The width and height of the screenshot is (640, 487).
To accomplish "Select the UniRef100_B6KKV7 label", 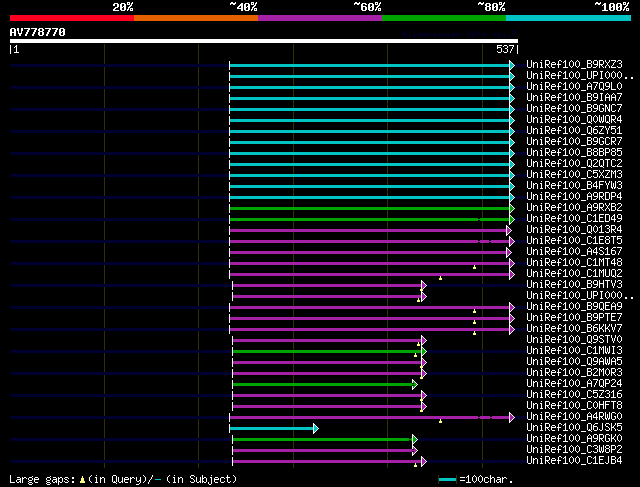I will click(574, 329).
